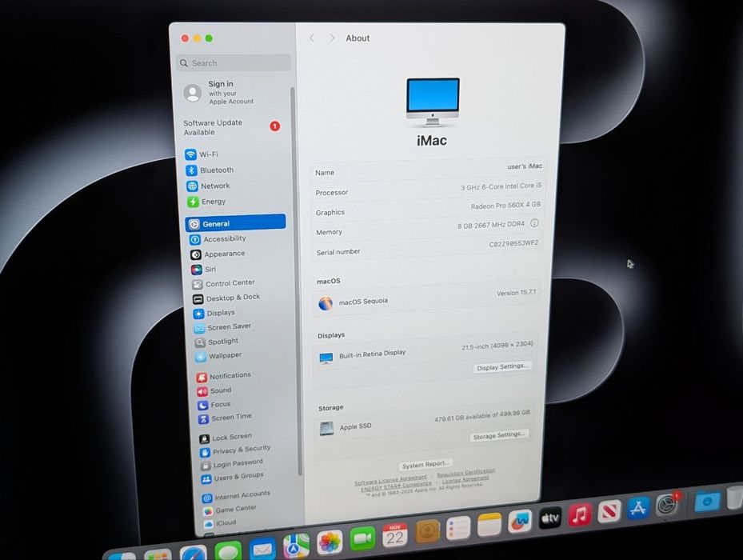Image resolution: width=743 pixels, height=560 pixels.
Task: Open Freeform from the Dock
Action: click(x=520, y=521)
